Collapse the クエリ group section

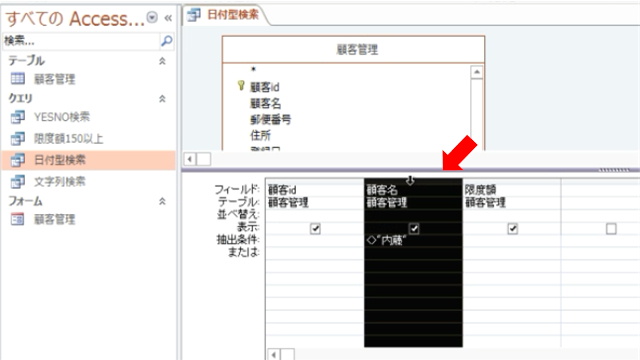162,98
